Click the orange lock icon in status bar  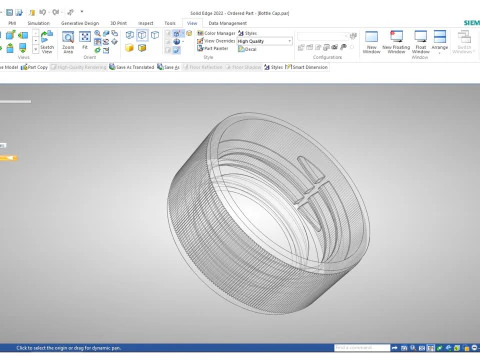coord(466,348)
